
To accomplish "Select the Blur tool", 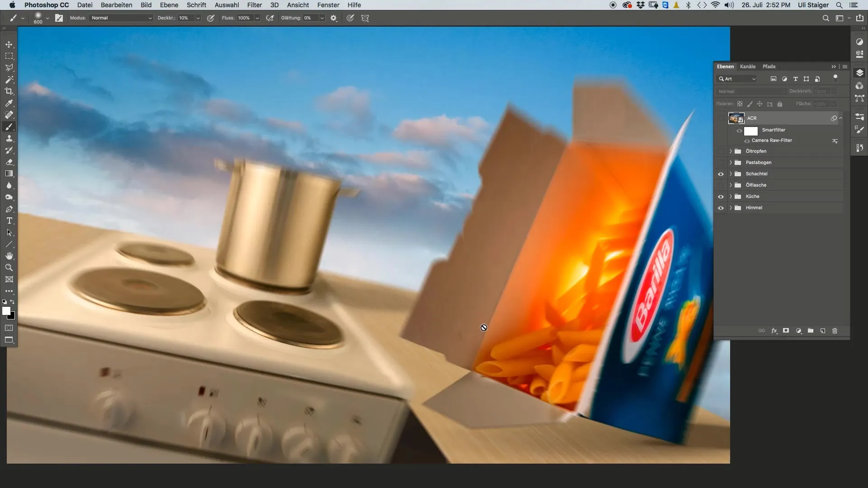I will point(9,185).
